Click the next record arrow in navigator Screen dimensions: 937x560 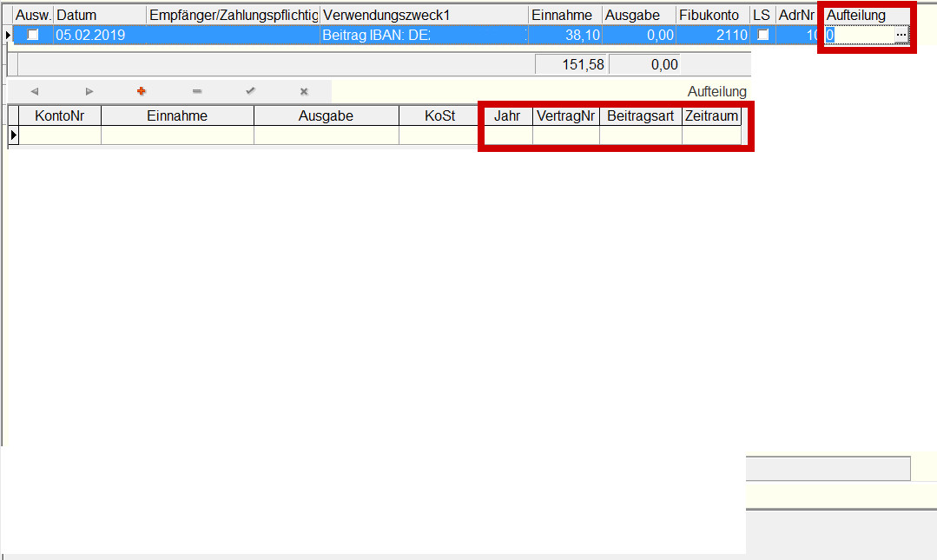[89, 91]
